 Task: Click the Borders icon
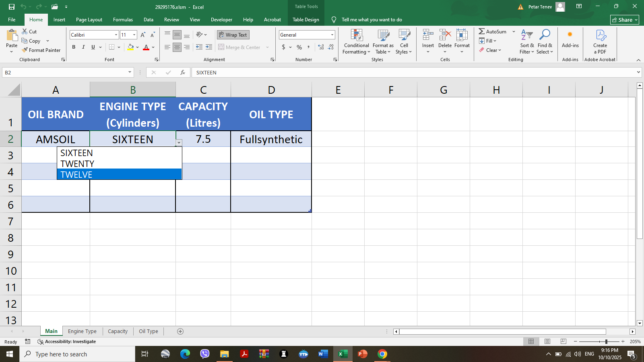pyautogui.click(x=111, y=47)
